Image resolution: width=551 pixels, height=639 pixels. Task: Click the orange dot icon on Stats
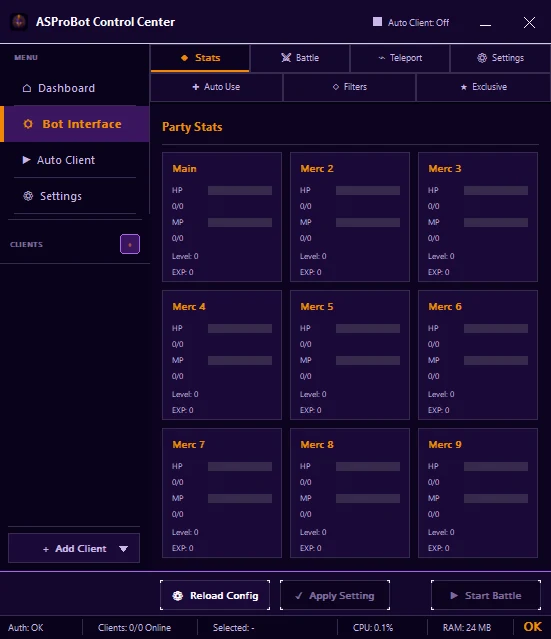[x=185, y=58]
